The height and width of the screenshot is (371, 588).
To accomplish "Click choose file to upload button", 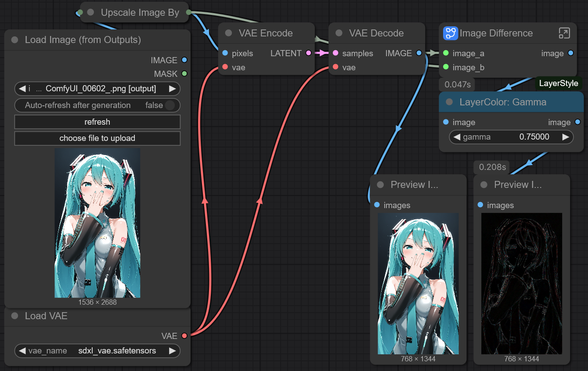I will (97, 138).
